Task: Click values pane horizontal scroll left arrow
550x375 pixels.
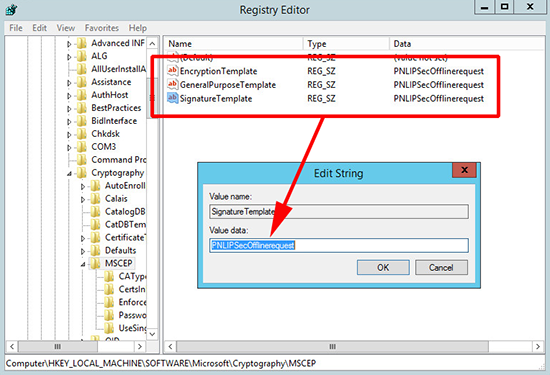Action: click(x=170, y=347)
